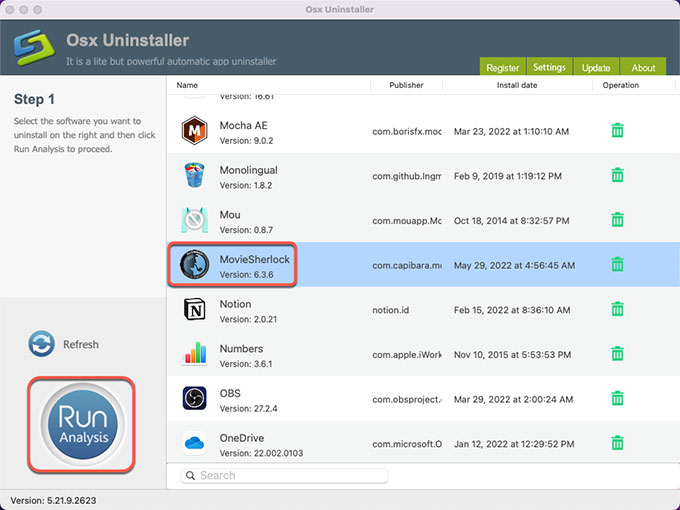Click the trash icon for MovieSherlock
The image size is (680, 510).
pyautogui.click(x=618, y=265)
